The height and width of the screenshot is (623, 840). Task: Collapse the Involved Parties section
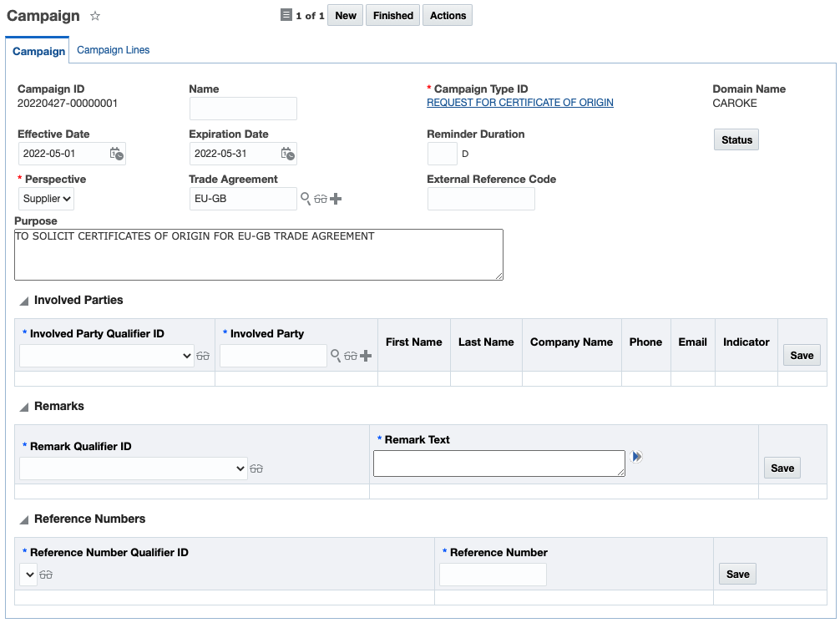click(24, 301)
